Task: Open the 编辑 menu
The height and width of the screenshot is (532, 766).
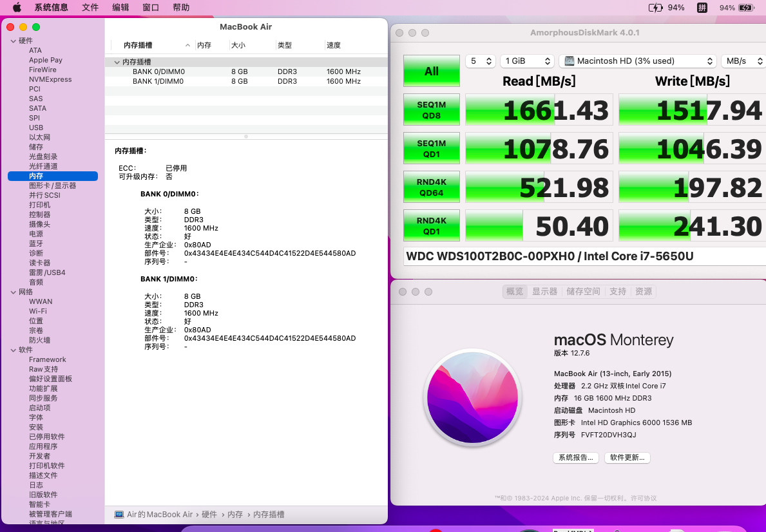Action: click(120, 7)
